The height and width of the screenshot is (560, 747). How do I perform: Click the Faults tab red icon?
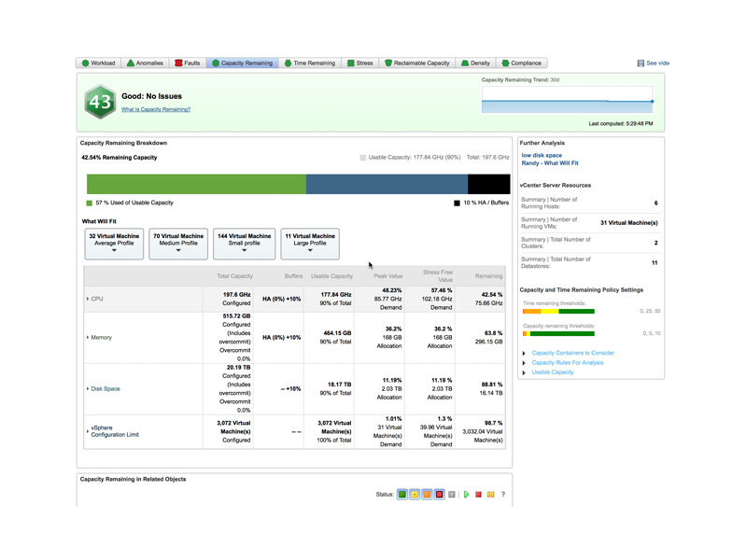[179, 63]
